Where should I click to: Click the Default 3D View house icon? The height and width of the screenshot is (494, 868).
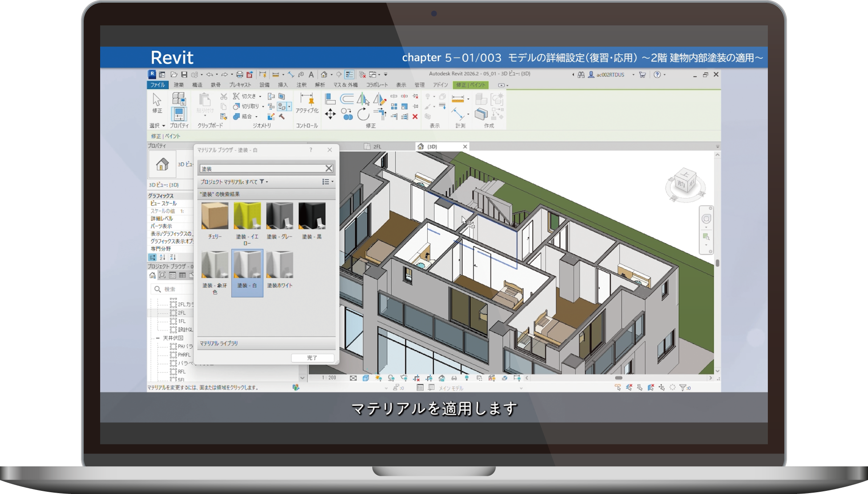(x=324, y=75)
